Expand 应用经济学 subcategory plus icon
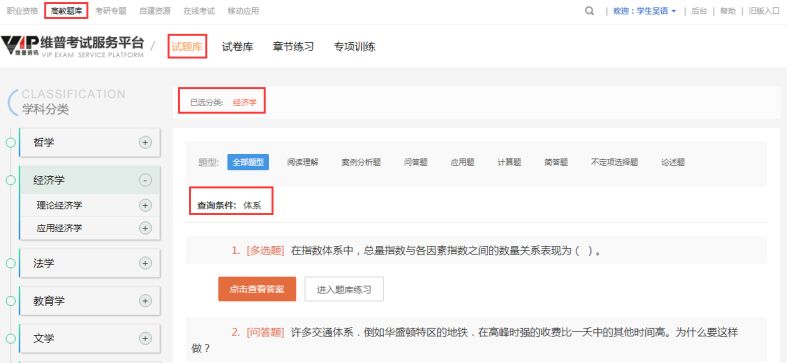The height and width of the screenshot is (363, 787). tap(145, 228)
